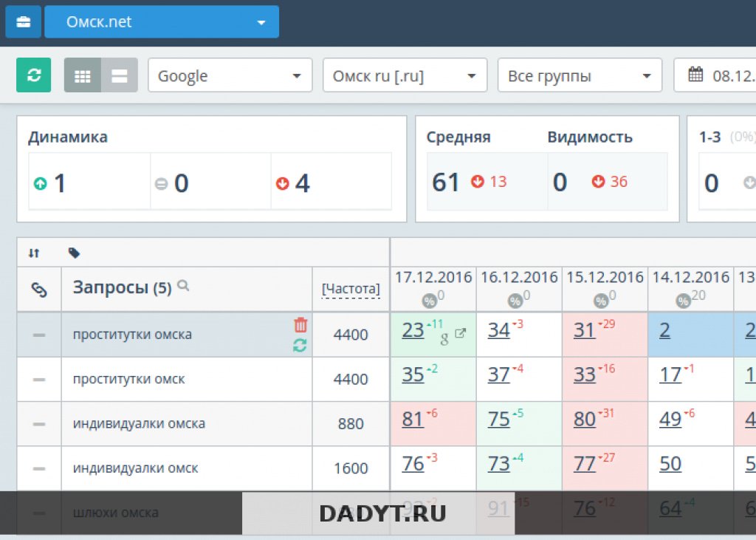Recheck 'проститутки омска' via circular arrows icon
The image size is (756, 540).
coord(300,344)
